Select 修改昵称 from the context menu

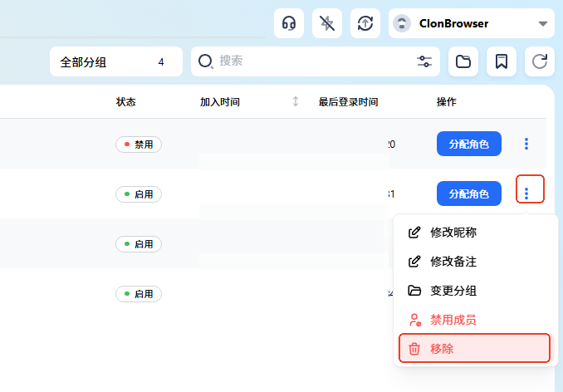[x=476, y=233]
